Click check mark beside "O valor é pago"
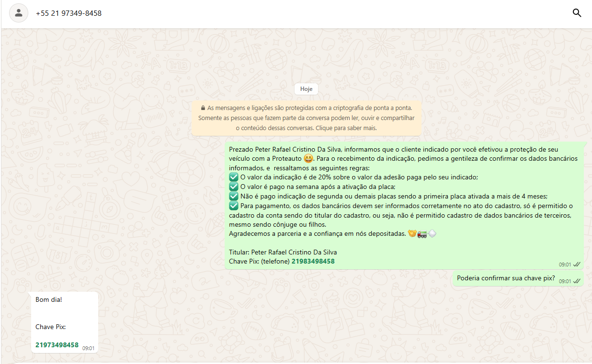Viewport: 592px width, 364px height. [x=234, y=187]
